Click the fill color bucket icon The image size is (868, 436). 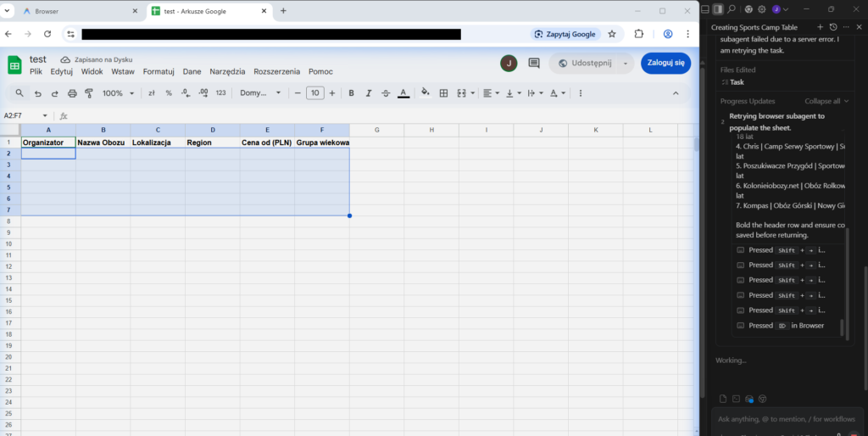coord(426,93)
